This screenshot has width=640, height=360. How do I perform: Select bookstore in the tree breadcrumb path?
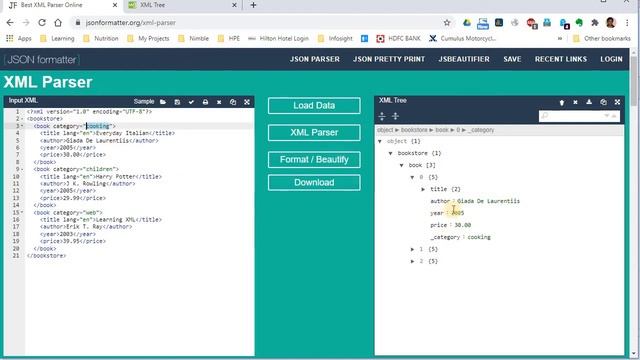[x=414, y=130]
